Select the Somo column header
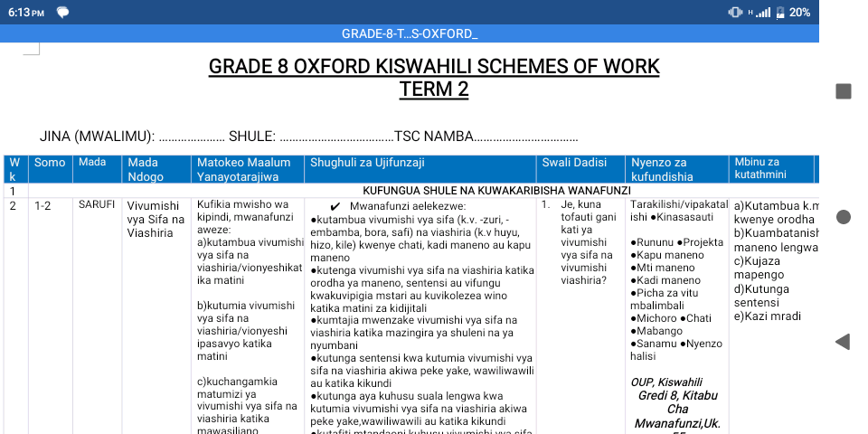 pos(50,163)
